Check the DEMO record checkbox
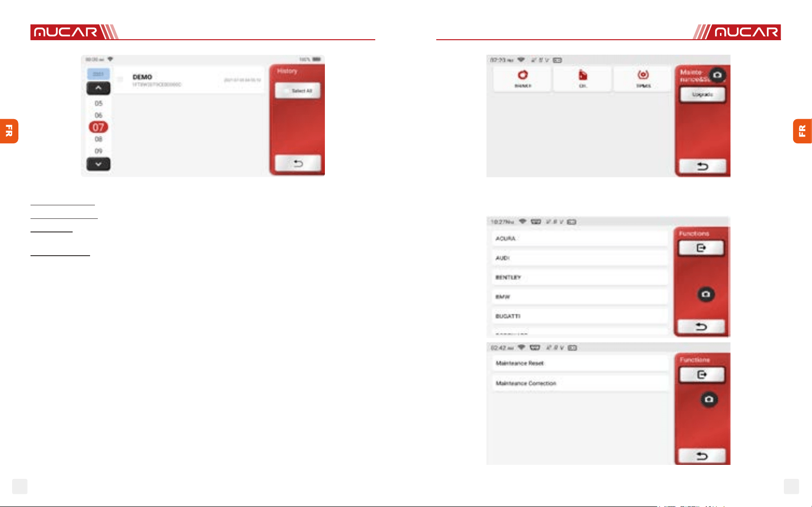The width and height of the screenshot is (812, 507). pos(120,79)
